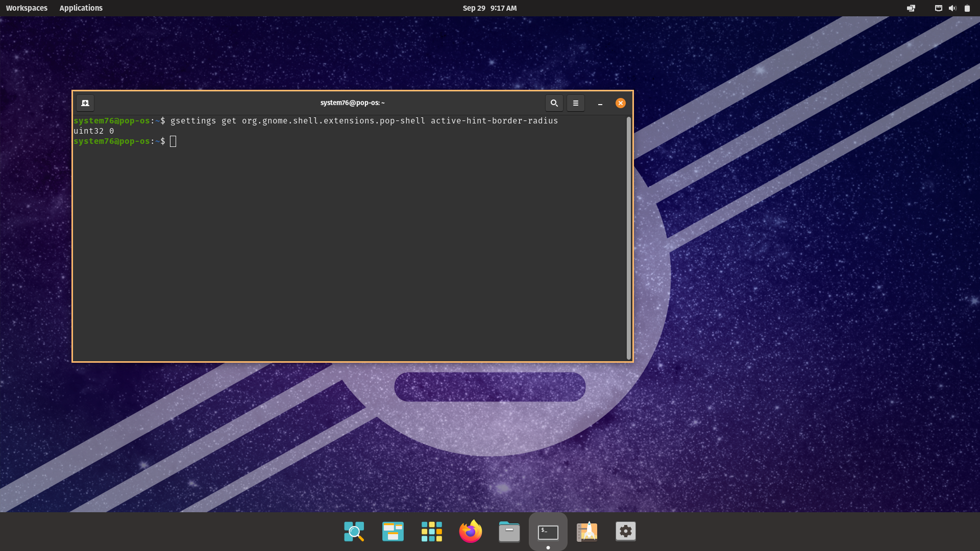Open the Applications menu in the top bar
Image resolution: width=980 pixels, height=551 pixels.
click(81, 8)
